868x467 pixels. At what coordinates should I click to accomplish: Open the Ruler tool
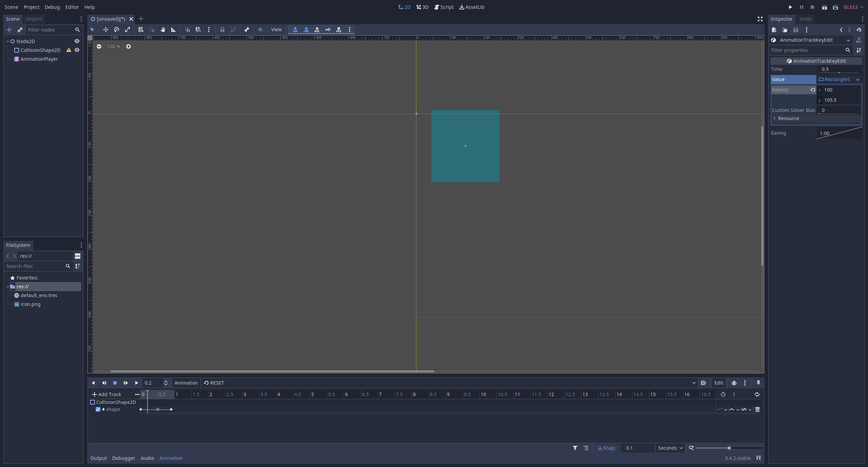coord(174,30)
